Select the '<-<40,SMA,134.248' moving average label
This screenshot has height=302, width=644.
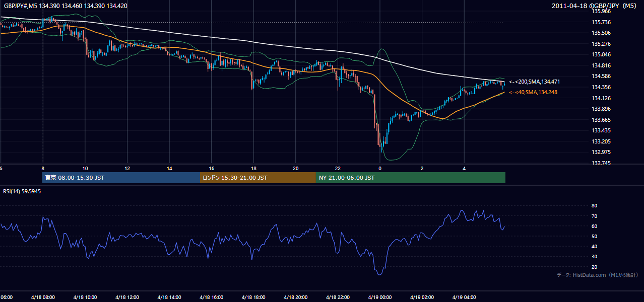click(533, 92)
